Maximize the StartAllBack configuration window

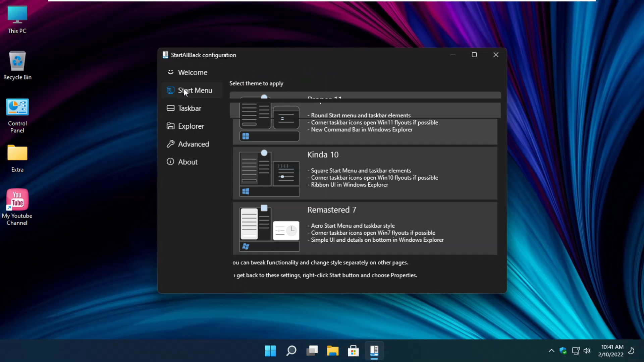tap(474, 55)
